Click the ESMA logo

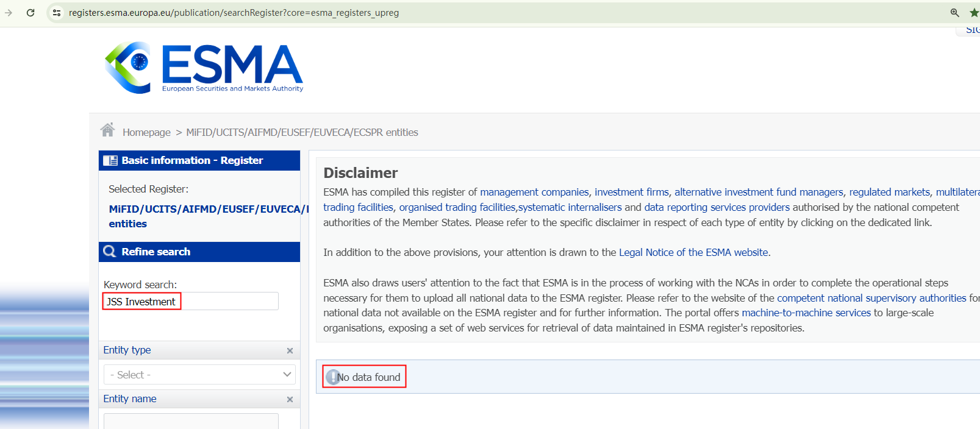(204, 68)
